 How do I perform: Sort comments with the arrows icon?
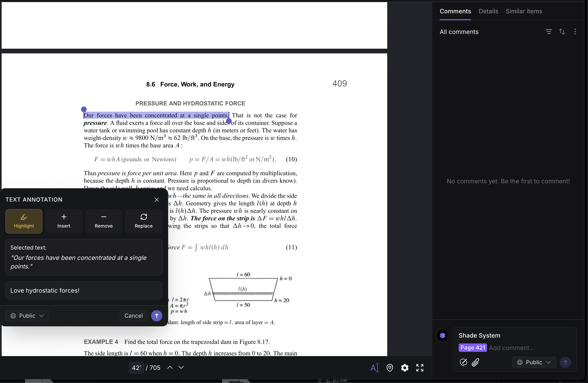[562, 32]
